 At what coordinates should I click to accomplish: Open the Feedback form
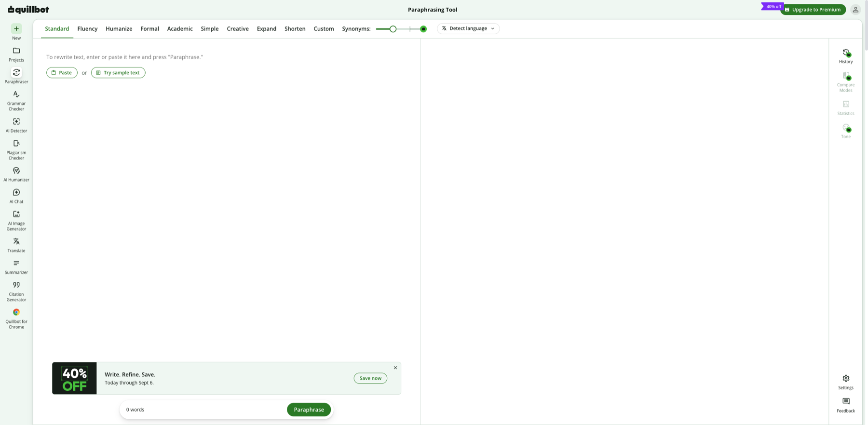click(846, 405)
